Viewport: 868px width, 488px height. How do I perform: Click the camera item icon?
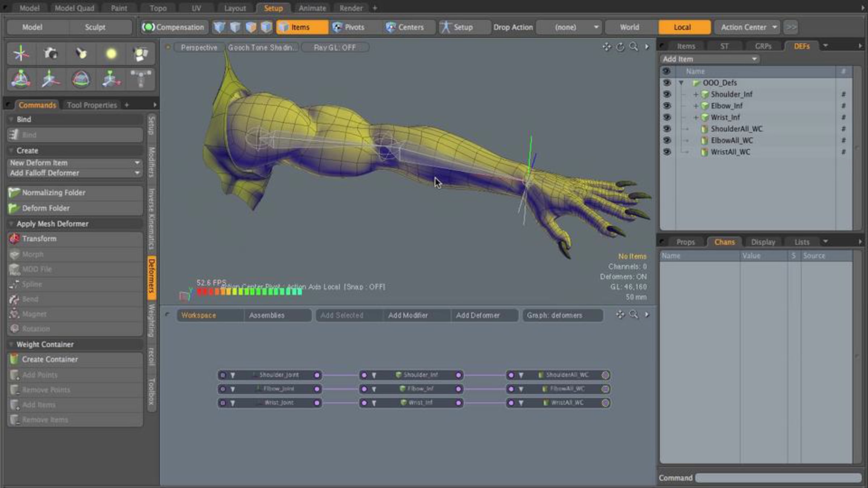coord(51,53)
